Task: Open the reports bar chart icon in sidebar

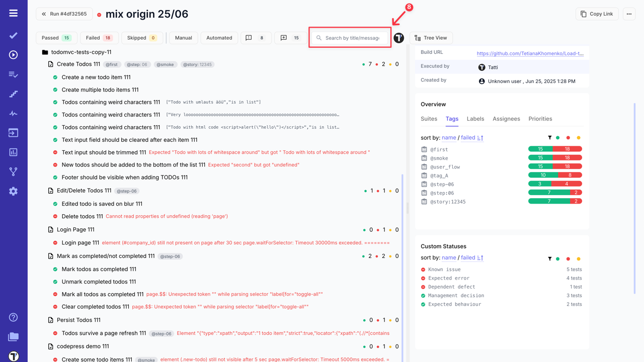Action: 13,151
